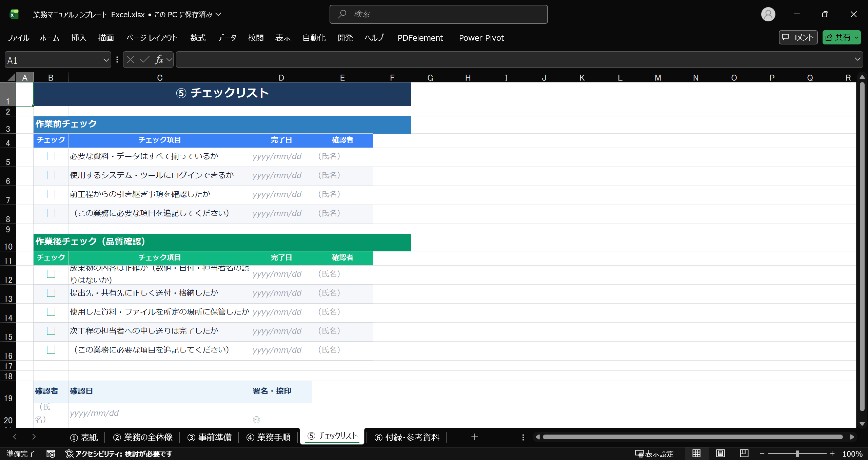The width and height of the screenshot is (868, 460).
Task: Open the Name Box dropdown arrow
Action: (106, 60)
